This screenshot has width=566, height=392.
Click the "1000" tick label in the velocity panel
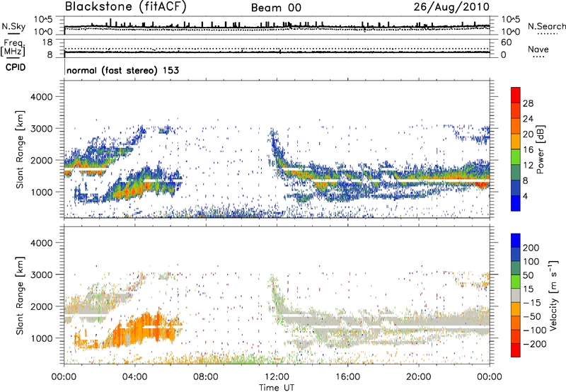42,338
